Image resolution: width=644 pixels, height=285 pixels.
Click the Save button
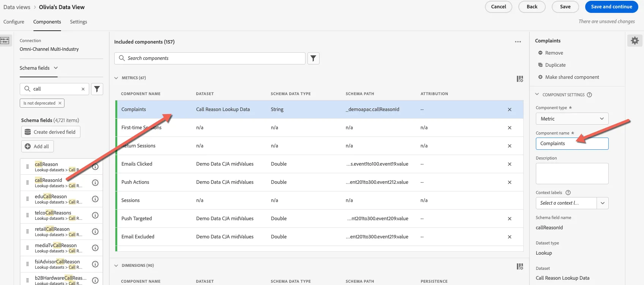(x=565, y=7)
